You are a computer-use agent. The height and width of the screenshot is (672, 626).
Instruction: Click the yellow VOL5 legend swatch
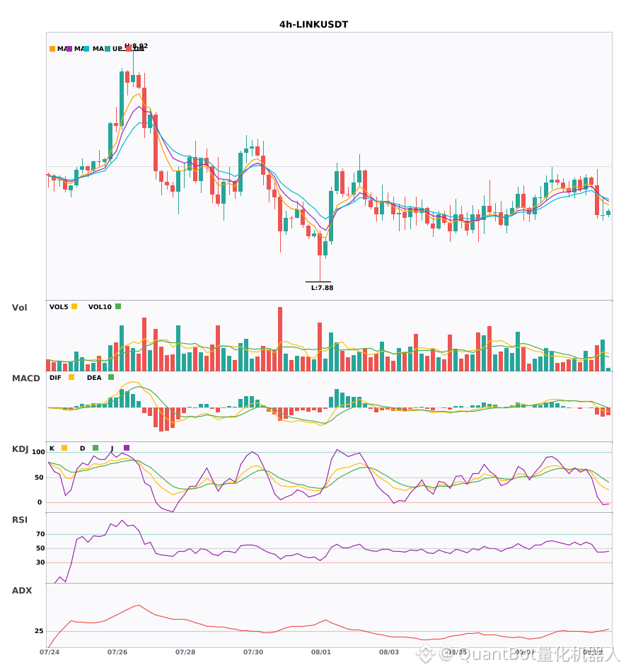click(x=74, y=306)
